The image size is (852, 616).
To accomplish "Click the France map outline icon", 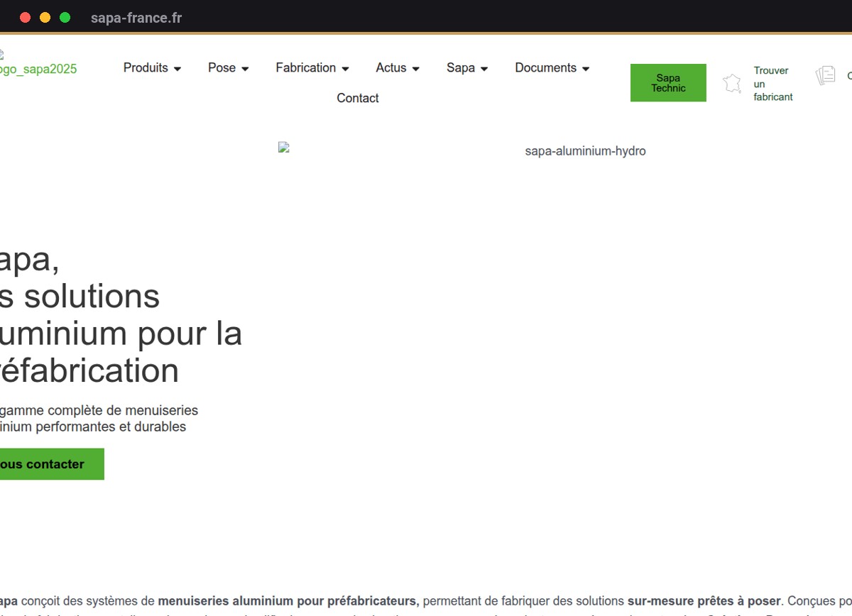I will point(732,83).
